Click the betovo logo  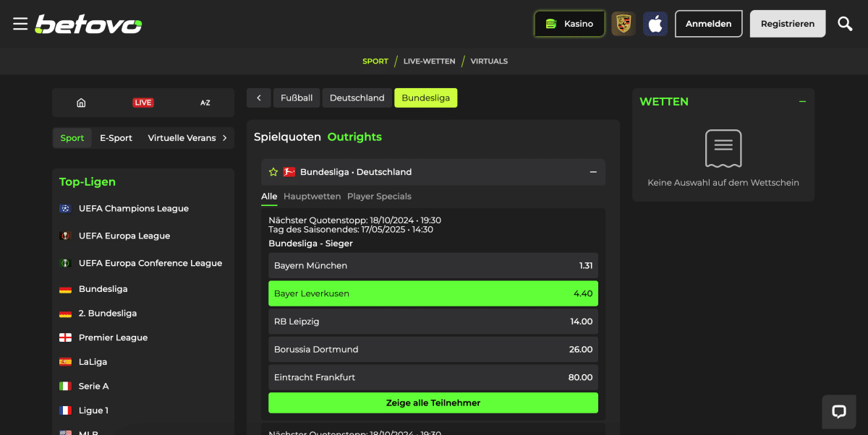click(88, 24)
